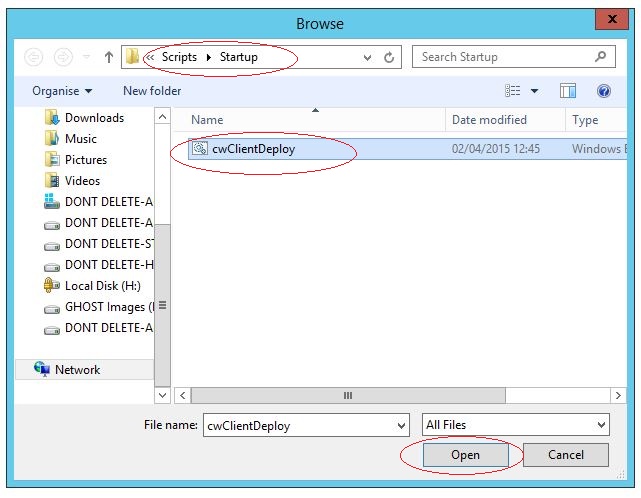Click the cwClientDeploy batch file icon
The width and height of the screenshot is (641, 498).
(200, 148)
